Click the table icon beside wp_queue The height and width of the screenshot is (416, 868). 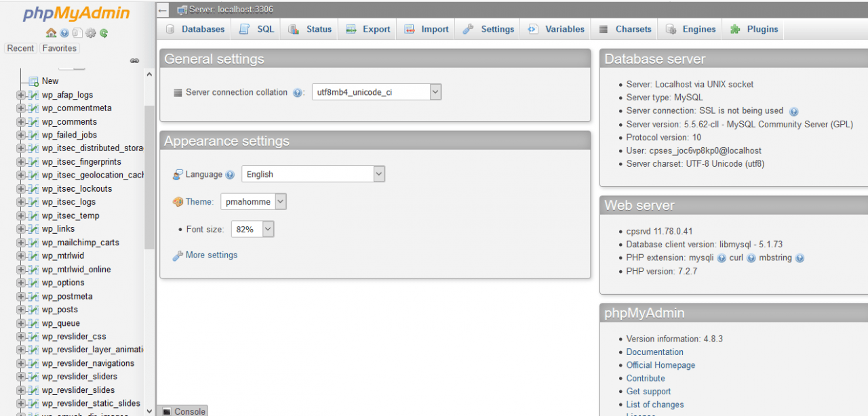[33, 323]
